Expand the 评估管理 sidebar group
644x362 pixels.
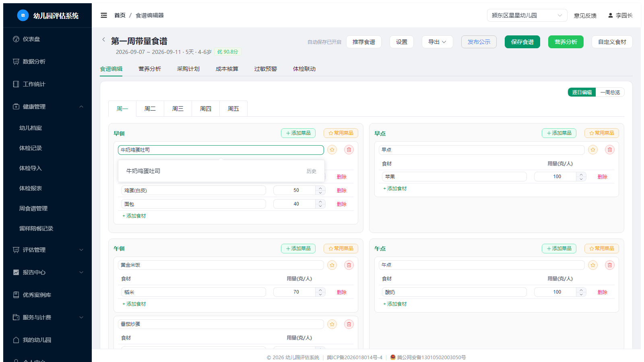click(47, 250)
